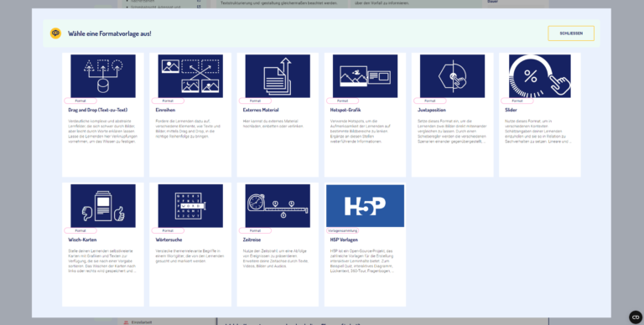Screen dimensions: 644x325
Task: Click the 'Wähle eine Formatvorlage aus!' heading
Action: point(110,34)
